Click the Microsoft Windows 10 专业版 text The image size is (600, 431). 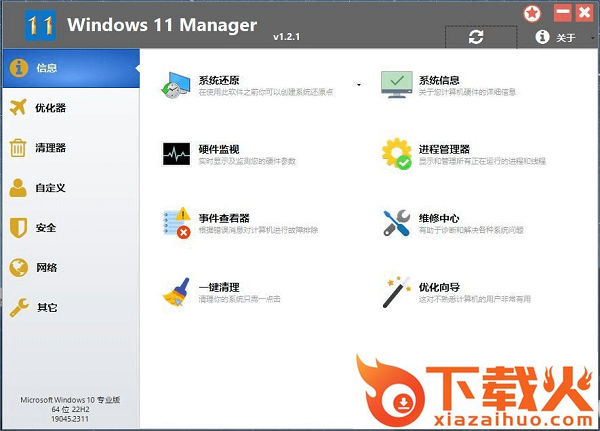pos(70,400)
